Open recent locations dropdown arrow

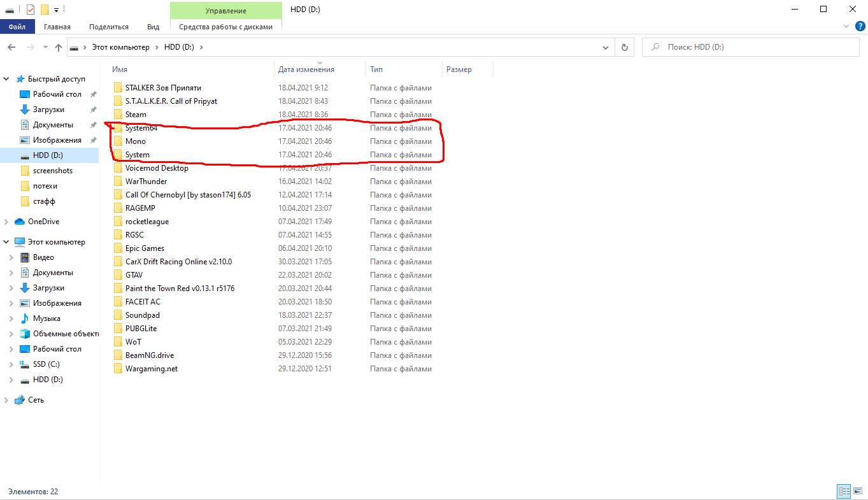[45, 47]
